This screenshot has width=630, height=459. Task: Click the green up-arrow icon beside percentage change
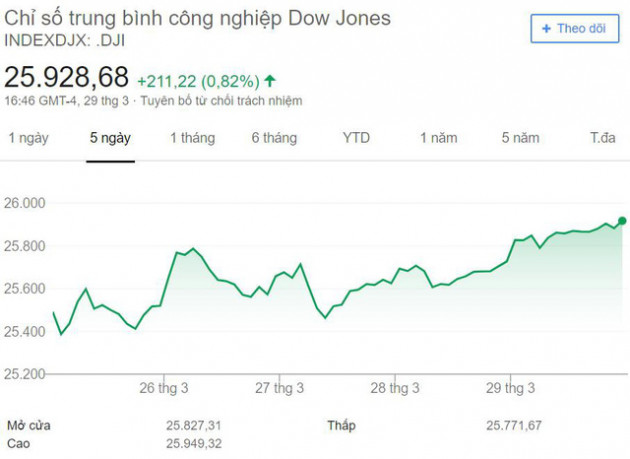point(271,81)
